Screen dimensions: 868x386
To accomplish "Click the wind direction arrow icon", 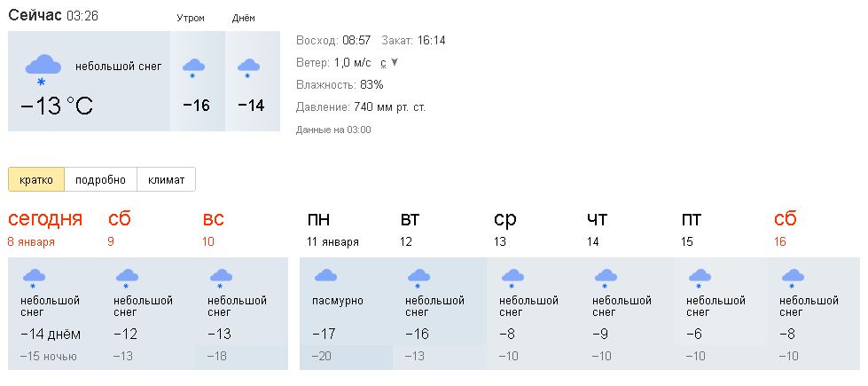I will 395,63.
